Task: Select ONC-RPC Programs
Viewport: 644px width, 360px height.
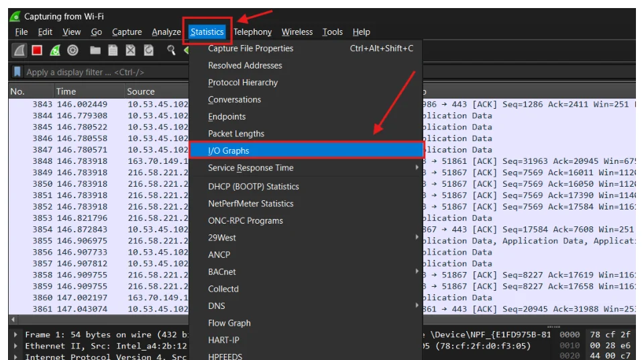Action: [x=306, y=221]
